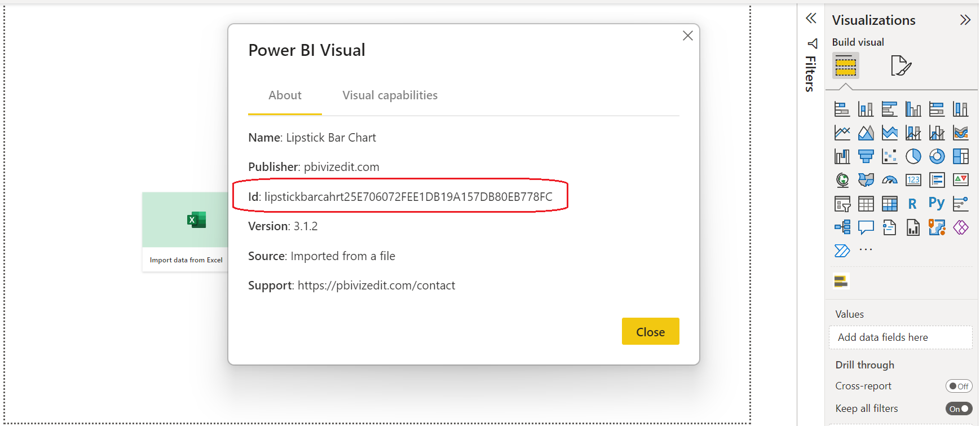Open the Filters pane via its funnel icon
Image resolution: width=980 pixels, height=426 pixels.
812,43
